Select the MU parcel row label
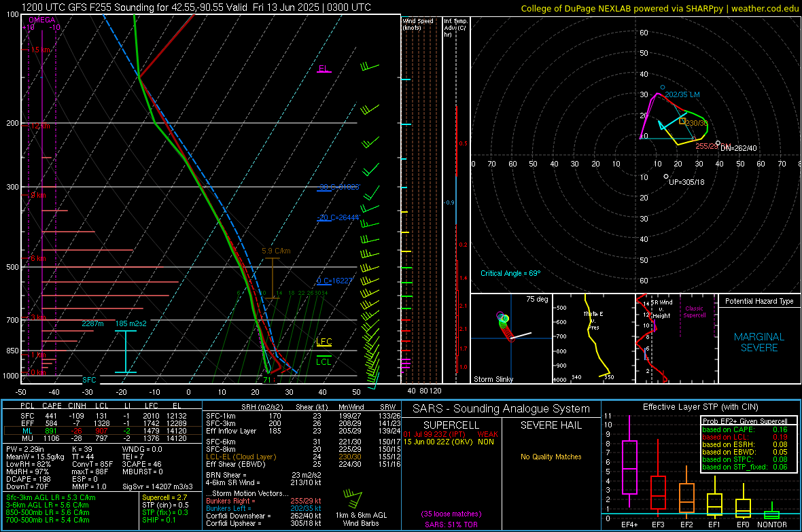This screenshot has width=802, height=532. click(x=27, y=438)
